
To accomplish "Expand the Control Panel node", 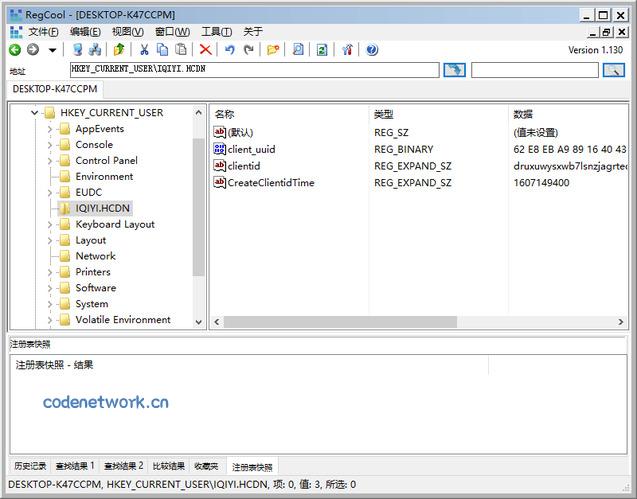I will pyautogui.click(x=50, y=161).
